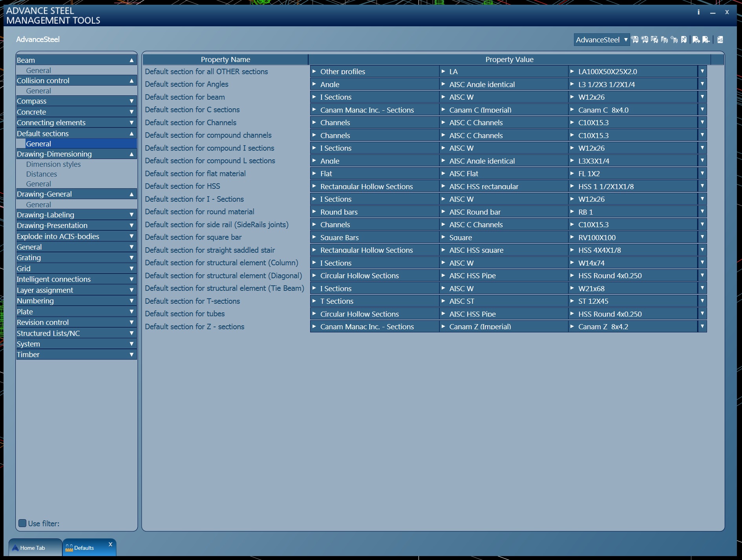Open dropdown arrow for LA100X50X25X2.0 row
742x560 pixels.
(x=702, y=71)
